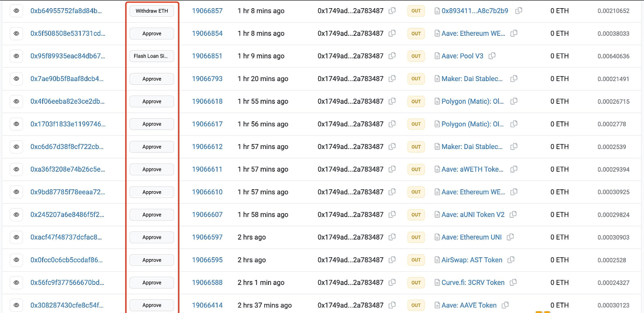
Task: Click the Withdraw ETH method badge
Action: click(x=152, y=11)
